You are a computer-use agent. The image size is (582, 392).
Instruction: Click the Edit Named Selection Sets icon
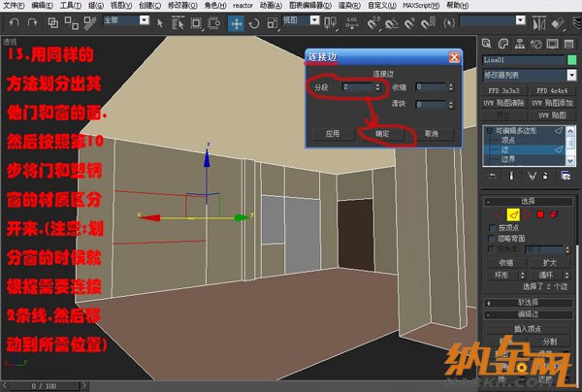449,23
